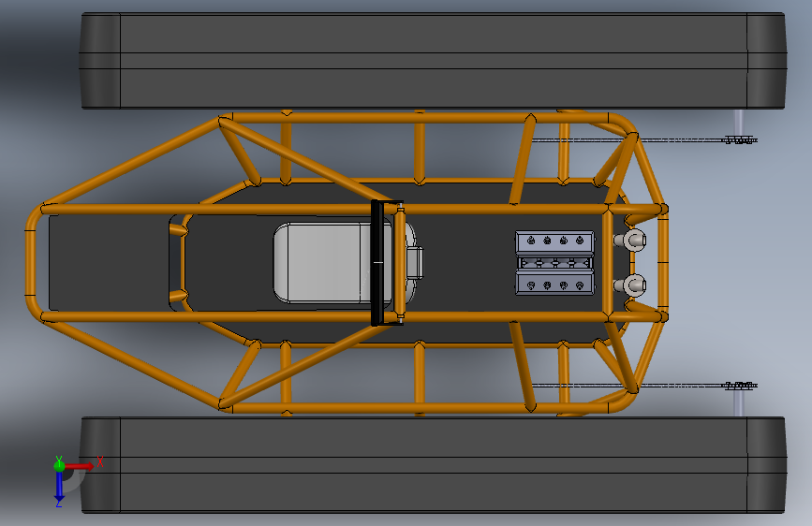Select the lower dark track body
This screenshot has width=812, height=526.
433,465
